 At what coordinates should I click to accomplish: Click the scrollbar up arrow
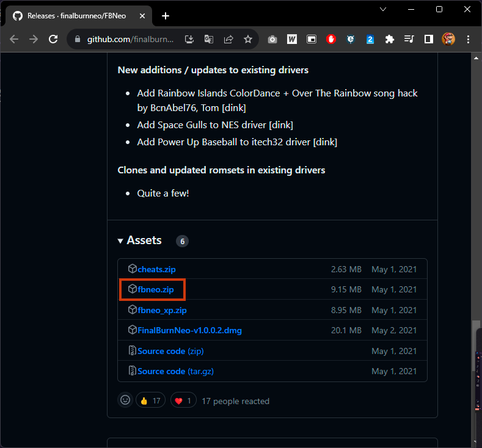click(x=476, y=58)
